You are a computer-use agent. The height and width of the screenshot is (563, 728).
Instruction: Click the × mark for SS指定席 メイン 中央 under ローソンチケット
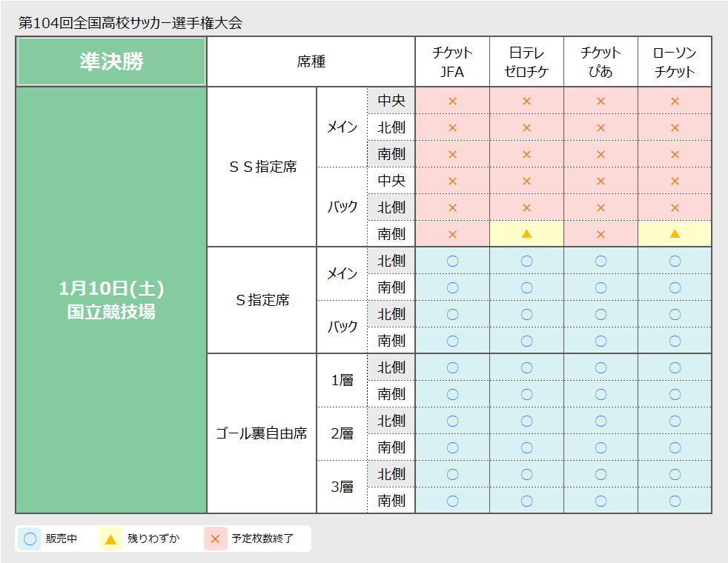coord(675,101)
